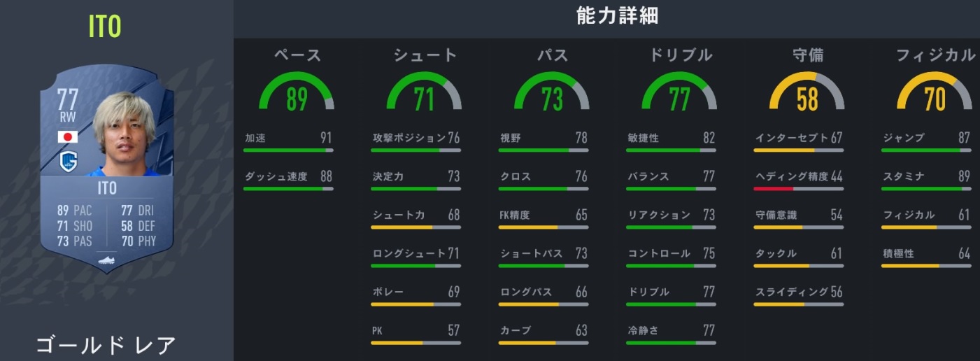Click the 77 RW rating on card
The width and height of the screenshot is (980, 361).
point(68,105)
